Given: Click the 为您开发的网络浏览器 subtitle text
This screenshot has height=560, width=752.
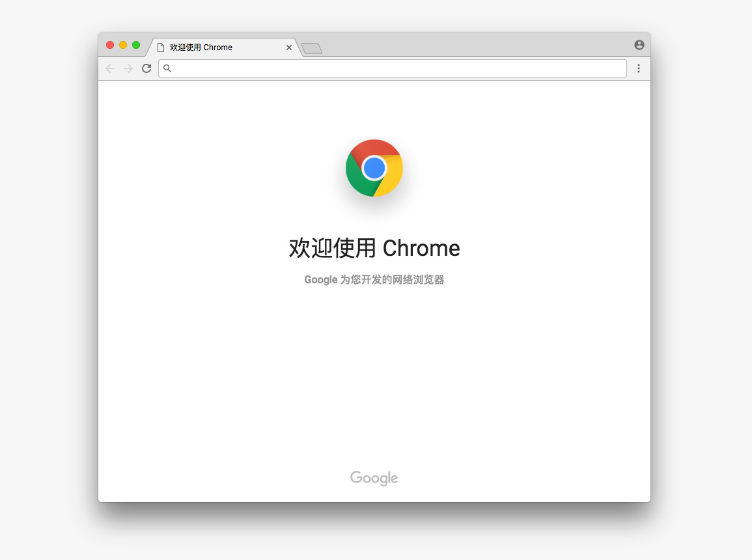Looking at the screenshot, I should tap(393, 279).
